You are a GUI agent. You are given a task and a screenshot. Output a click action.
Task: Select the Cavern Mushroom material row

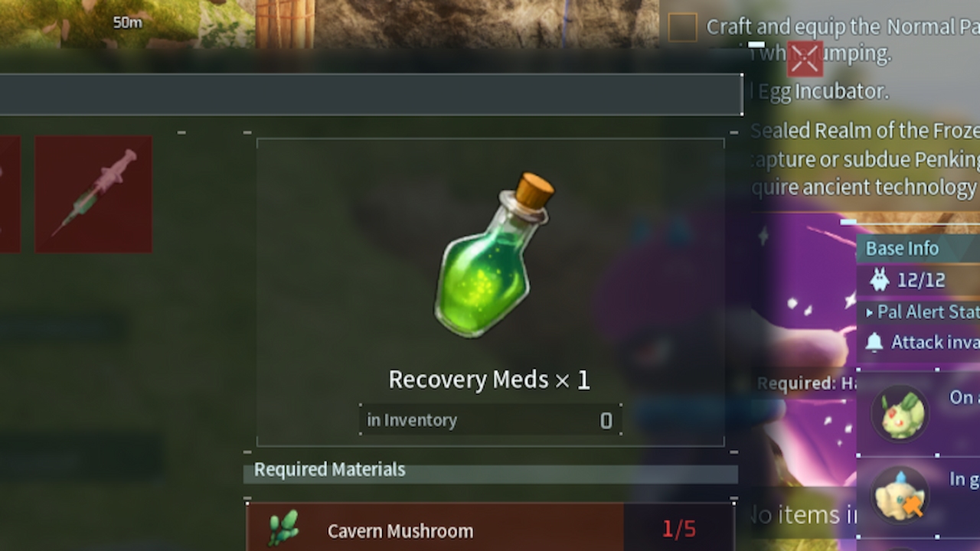pyautogui.click(x=490, y=527)
